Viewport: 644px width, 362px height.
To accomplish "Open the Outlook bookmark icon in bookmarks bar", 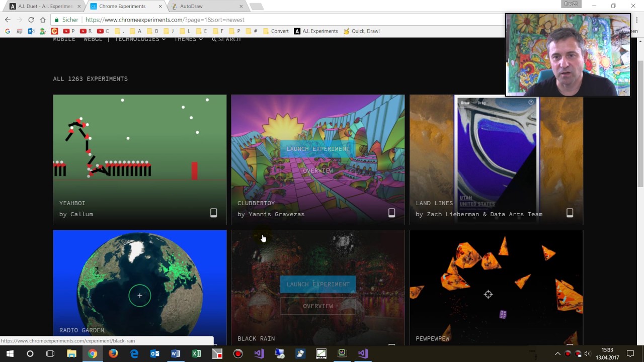I will 31,31.
